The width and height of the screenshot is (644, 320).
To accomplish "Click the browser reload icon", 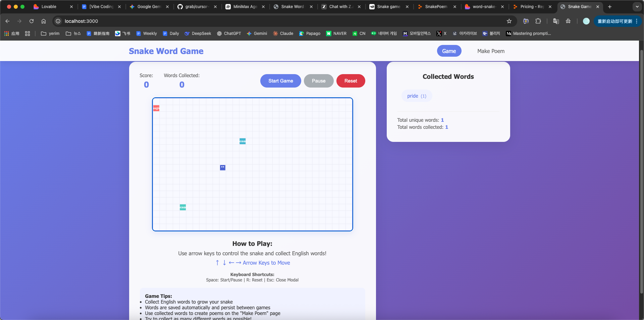I will point(32,21).
